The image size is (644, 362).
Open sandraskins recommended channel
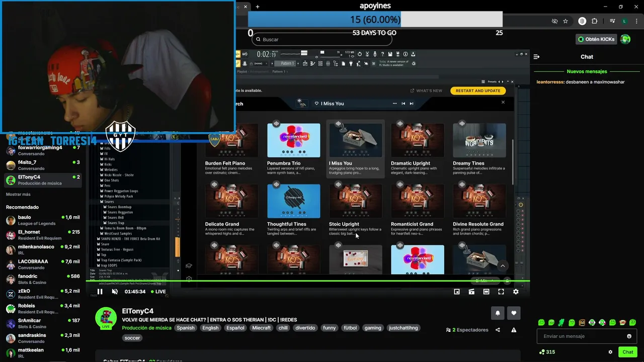point(42,338)
